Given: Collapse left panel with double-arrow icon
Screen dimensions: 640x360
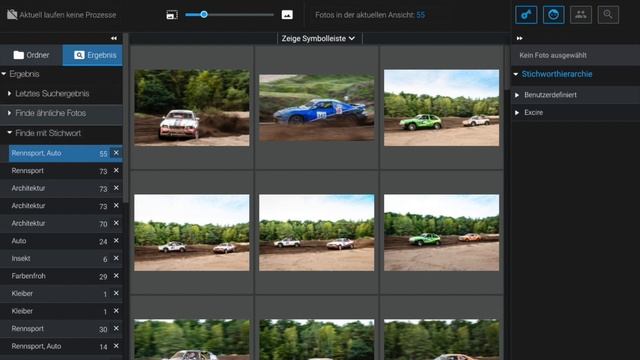Looking at the screenshot, I should [114, 38].
